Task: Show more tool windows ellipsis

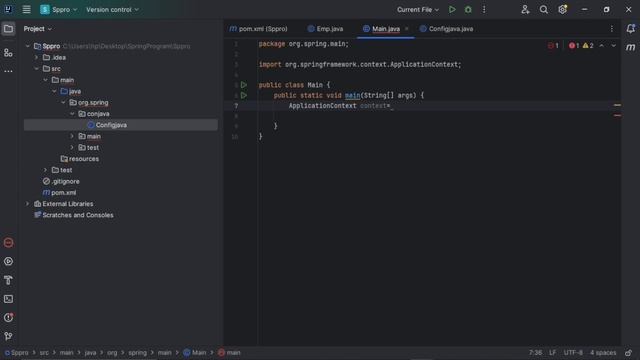Action: point(8,71)
